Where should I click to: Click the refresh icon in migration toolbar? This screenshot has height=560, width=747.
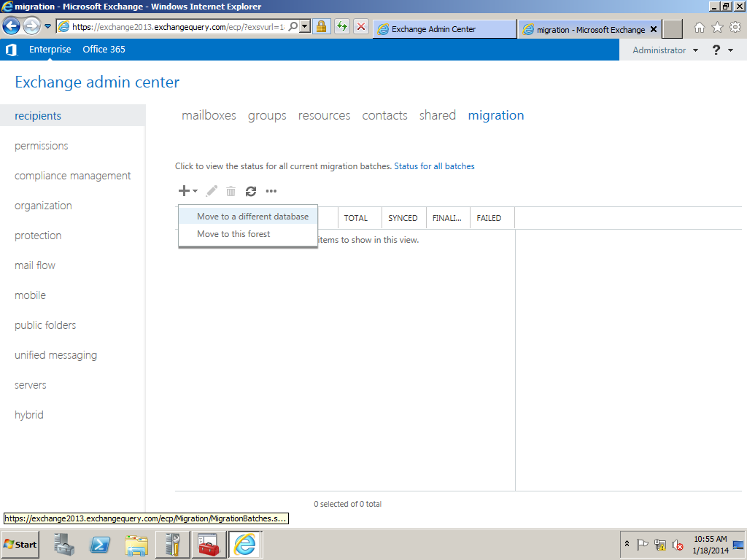point(251,191)
